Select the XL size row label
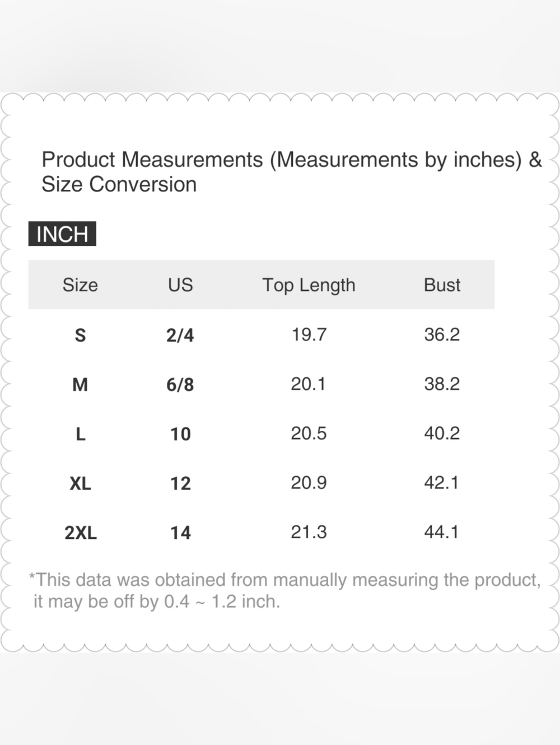 pyautogui.click(x=80, y=483)
